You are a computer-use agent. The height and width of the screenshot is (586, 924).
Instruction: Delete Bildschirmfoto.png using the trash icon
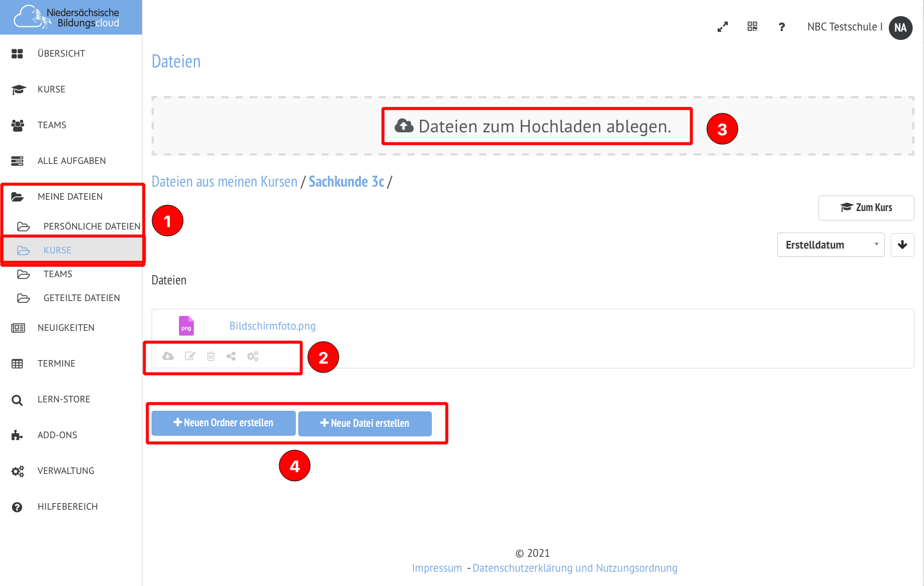pyautogui.click(x=211, y=356)
